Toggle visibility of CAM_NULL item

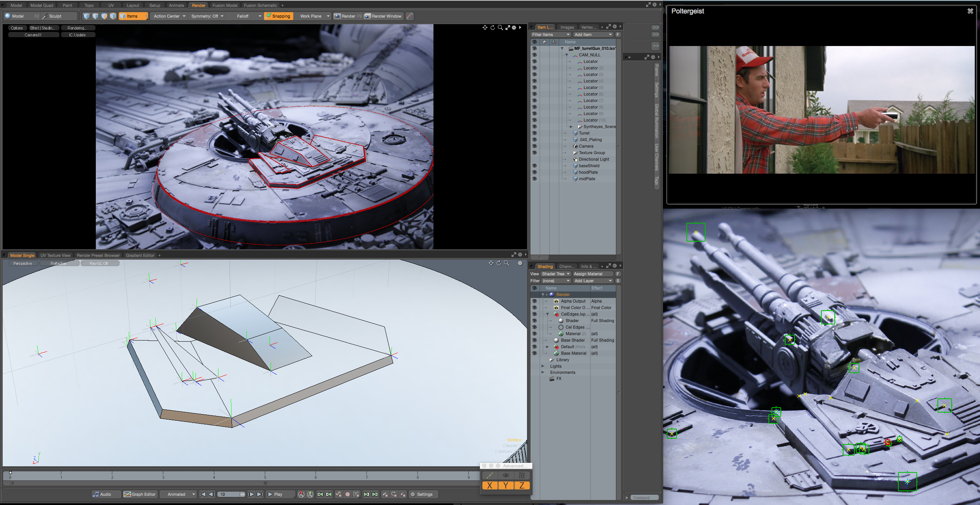coord(534,55)
